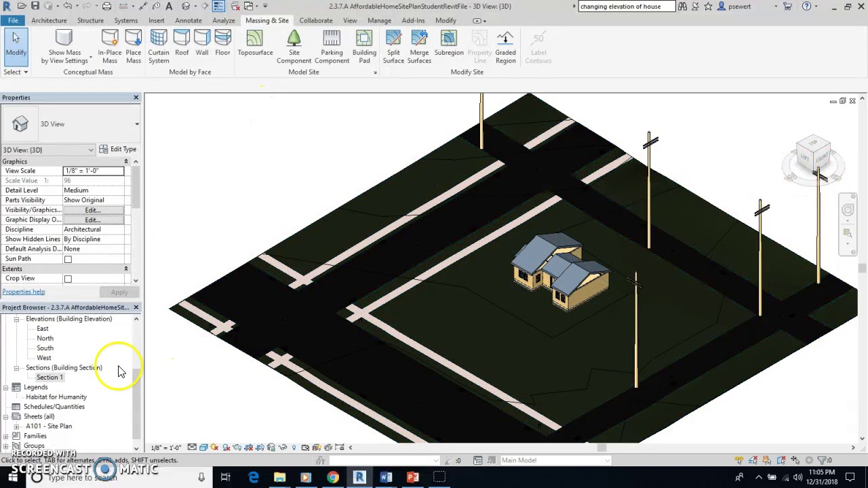868x488 pixels.
Task: Open the Default 3D View icon
Action: point(185,6)
